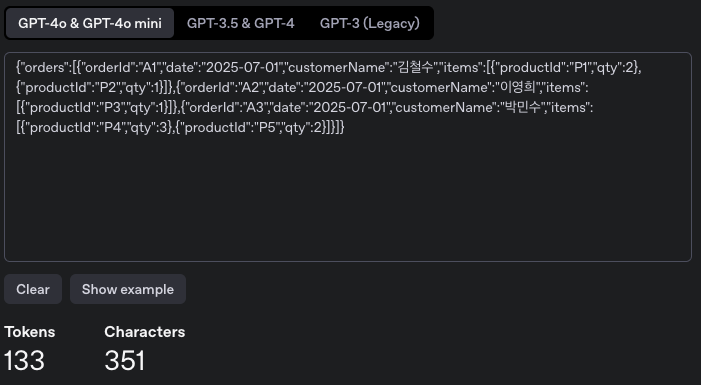Select the GPT-4o & GPT-4o mini tab
Image resolution: width=701 pixels, height=385 pixels.
point(90,23)
